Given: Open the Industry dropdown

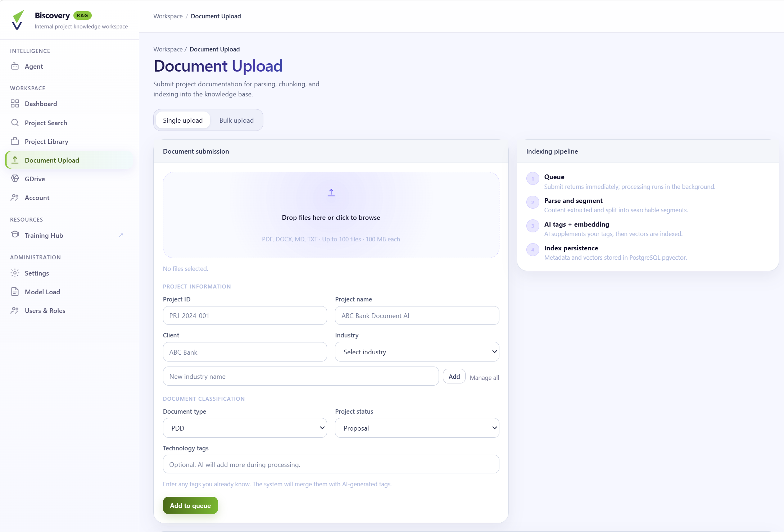Looking at the screenshot, I should pyautogui.click(x=417, y=352).
